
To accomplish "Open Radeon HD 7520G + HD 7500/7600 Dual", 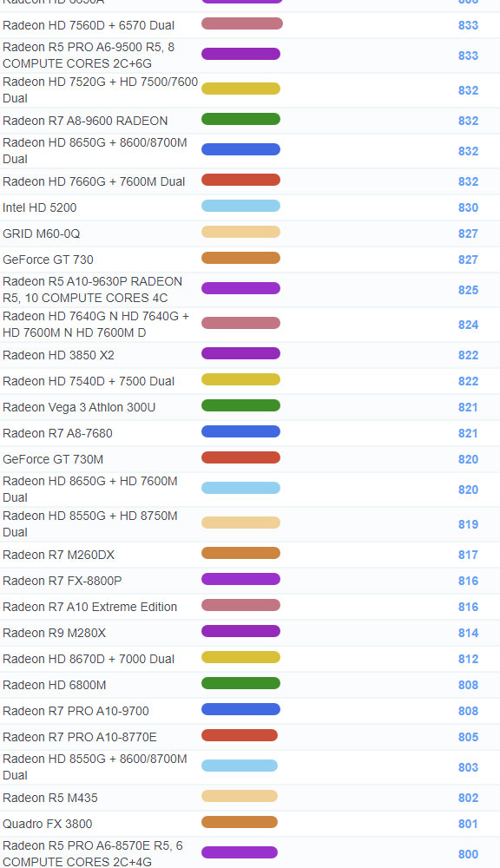I will (x=100, y=89).
